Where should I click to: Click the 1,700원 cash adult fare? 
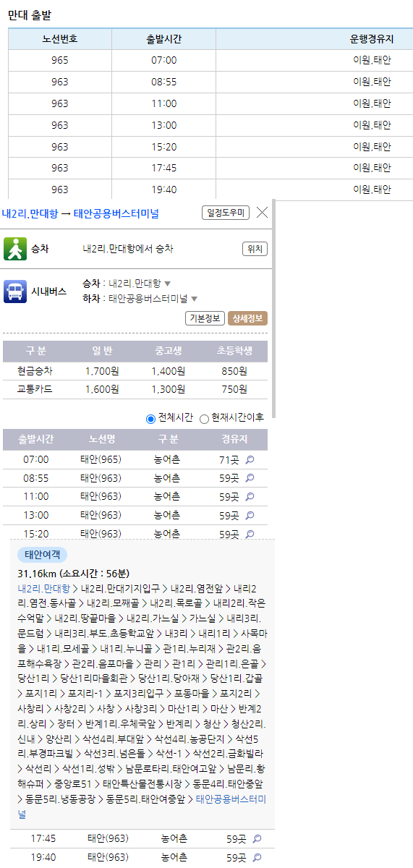pyautogui.click(x=102, y=371)
